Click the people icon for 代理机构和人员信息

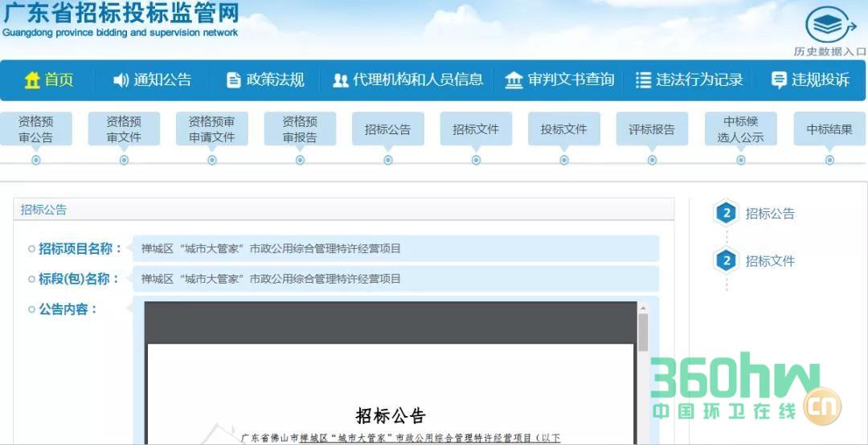[341, 80]
